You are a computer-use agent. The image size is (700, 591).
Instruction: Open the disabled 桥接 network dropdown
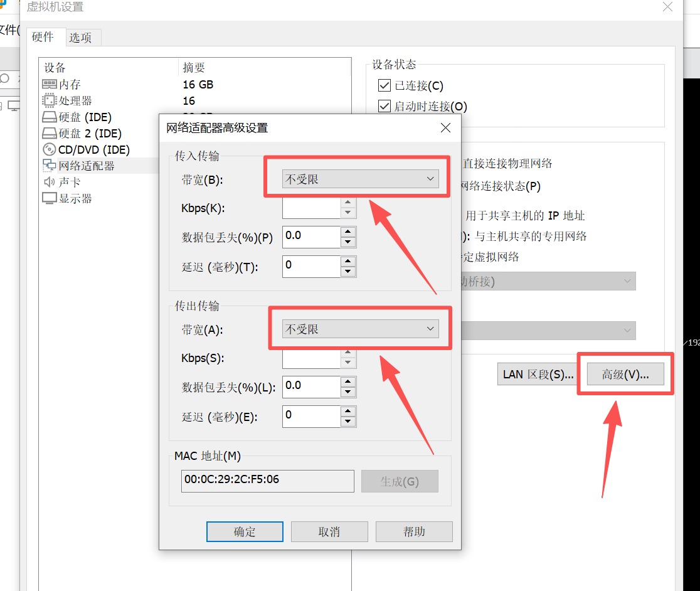tap(548, 281)
